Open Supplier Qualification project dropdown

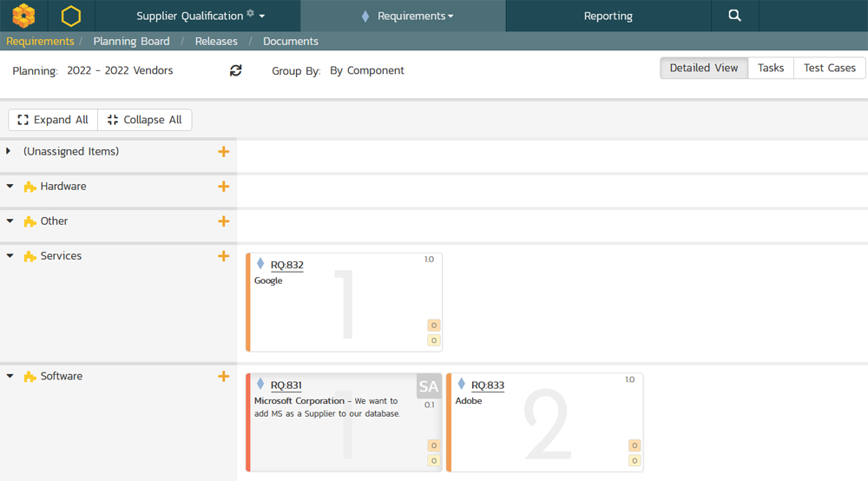(201, 16)
